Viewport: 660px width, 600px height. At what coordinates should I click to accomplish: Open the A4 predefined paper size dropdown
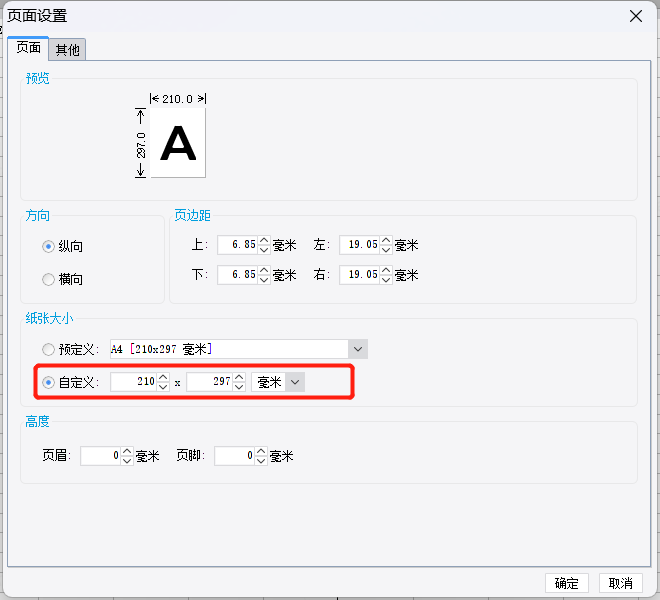point(358,349)
